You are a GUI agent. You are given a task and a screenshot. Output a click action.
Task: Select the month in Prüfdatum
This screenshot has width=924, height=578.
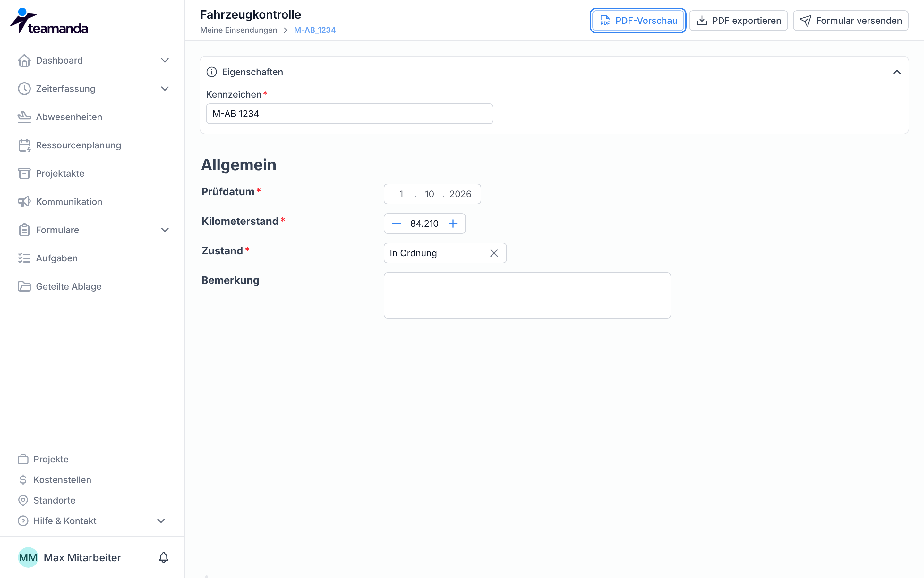click(429, 194)
